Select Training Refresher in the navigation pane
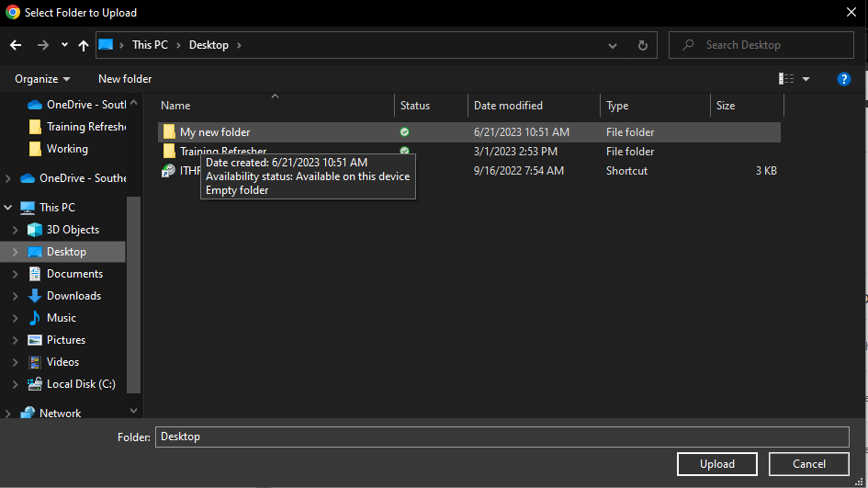Image resolution: width=868 pixels, height=488 pixels. pyautogui.click(x=76, y=127)
